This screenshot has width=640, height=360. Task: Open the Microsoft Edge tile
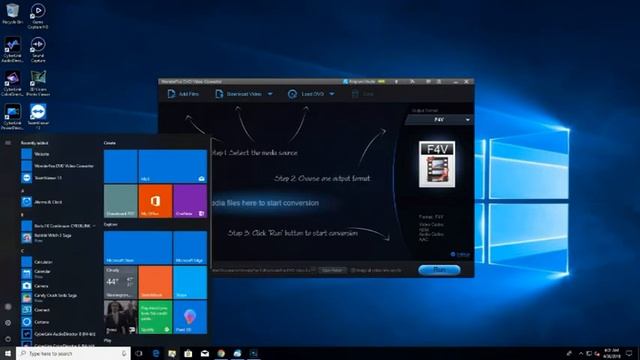(x=190, y=248)
